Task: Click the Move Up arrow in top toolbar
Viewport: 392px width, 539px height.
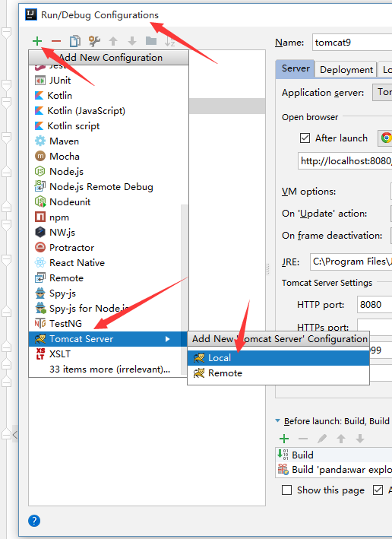Action: [x=113, y=41]
